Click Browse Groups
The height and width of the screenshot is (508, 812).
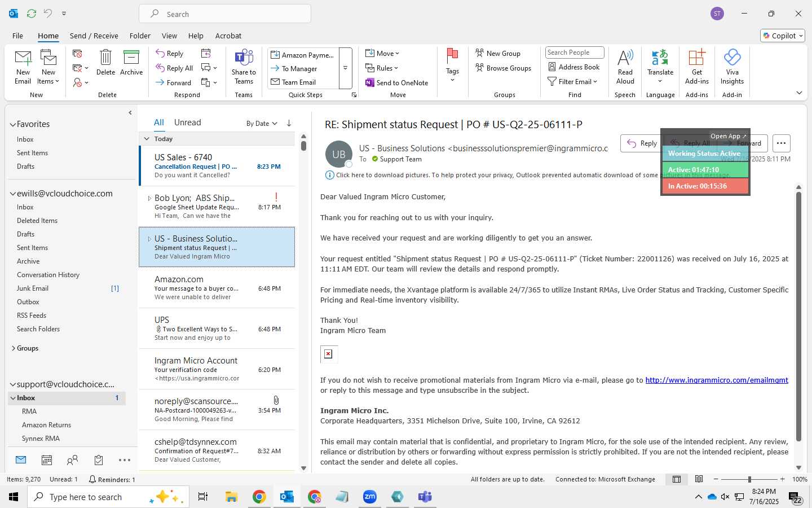504,68
